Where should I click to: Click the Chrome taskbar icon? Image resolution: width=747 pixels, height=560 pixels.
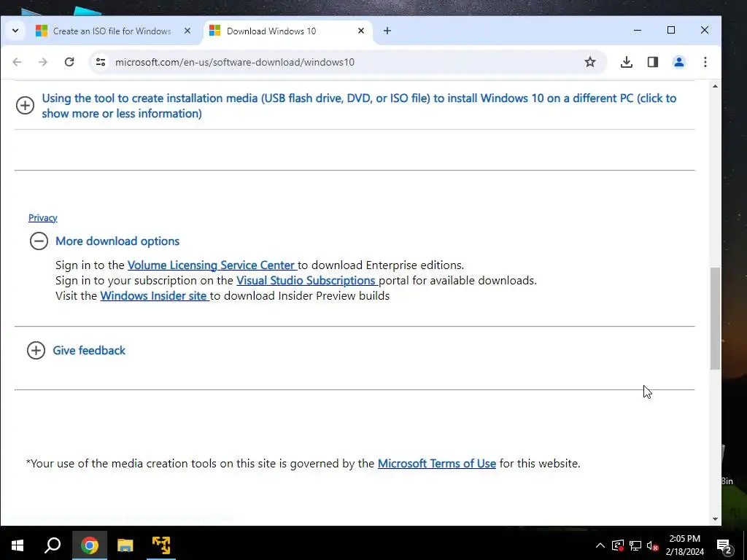89,545
